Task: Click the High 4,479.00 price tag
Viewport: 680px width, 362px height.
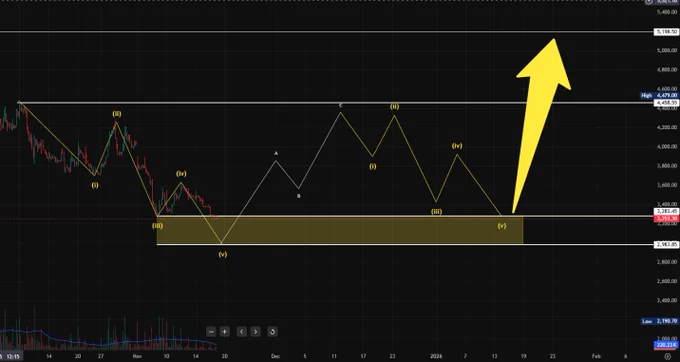Action: pos(660,95)
